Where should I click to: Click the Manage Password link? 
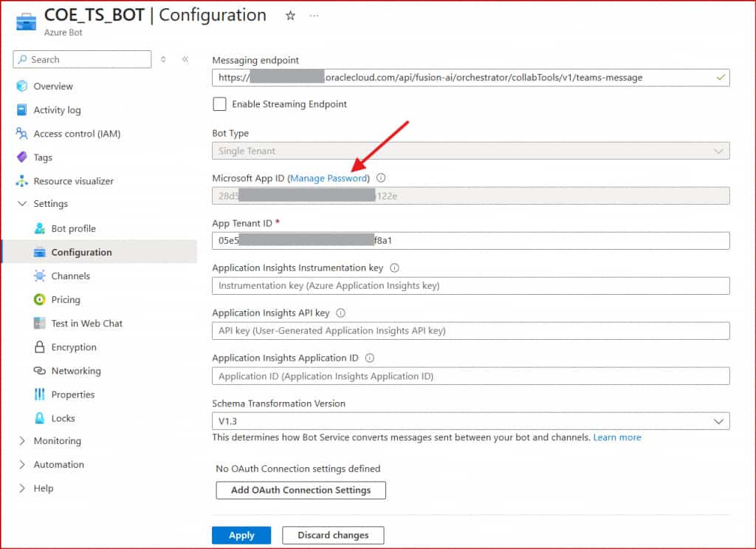pyautogui.click(x=329, y=178)
